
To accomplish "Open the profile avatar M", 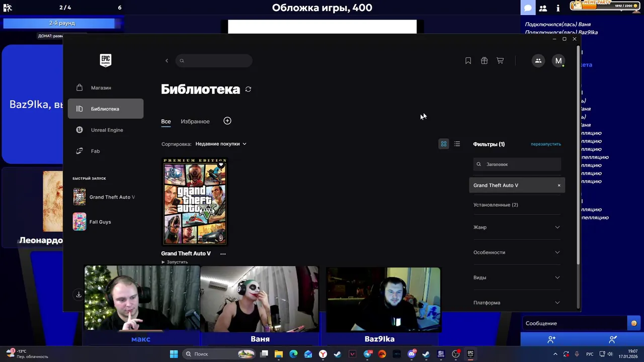I will click(558, 61).
